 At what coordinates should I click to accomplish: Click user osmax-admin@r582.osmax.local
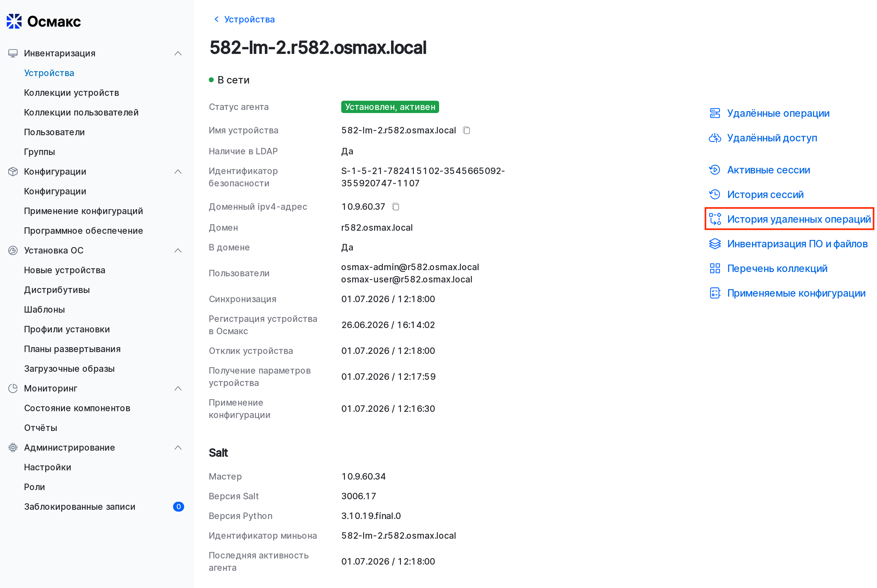coord(410,267)
